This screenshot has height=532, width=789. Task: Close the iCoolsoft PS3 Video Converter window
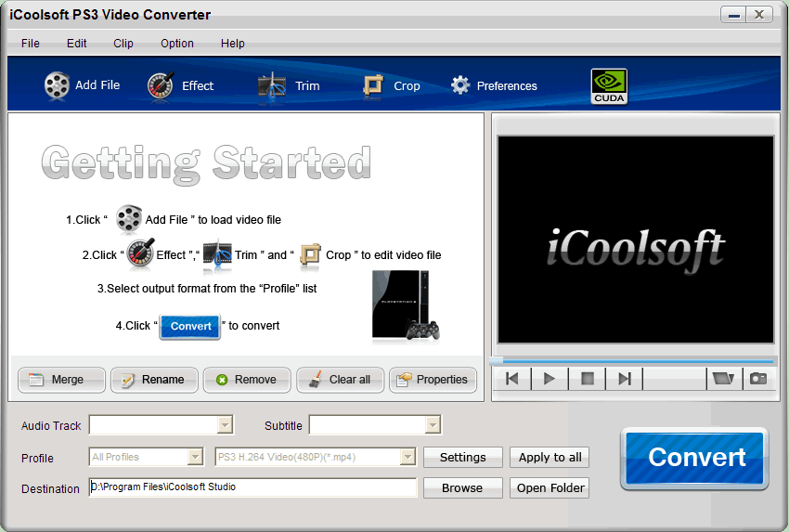click(759, 15)
